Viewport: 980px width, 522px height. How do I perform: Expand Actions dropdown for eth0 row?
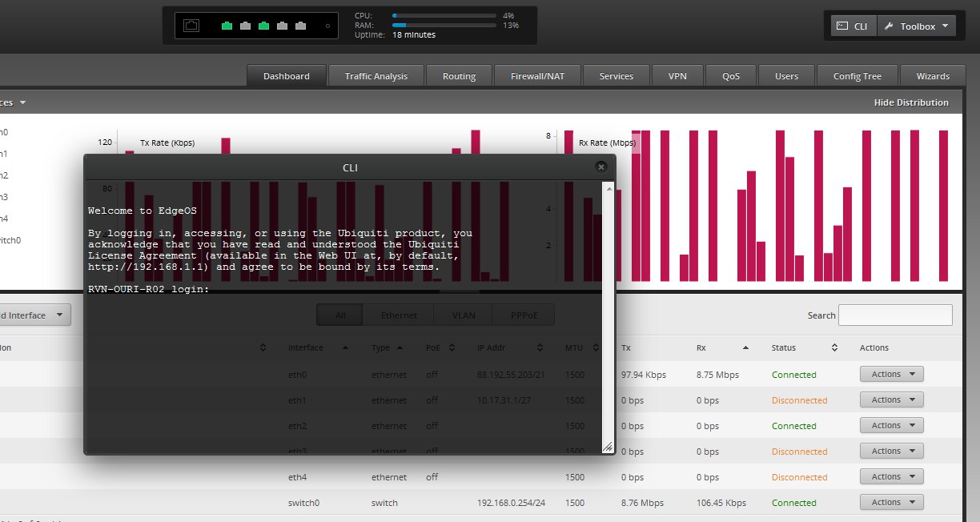click(x=891, y=375)
